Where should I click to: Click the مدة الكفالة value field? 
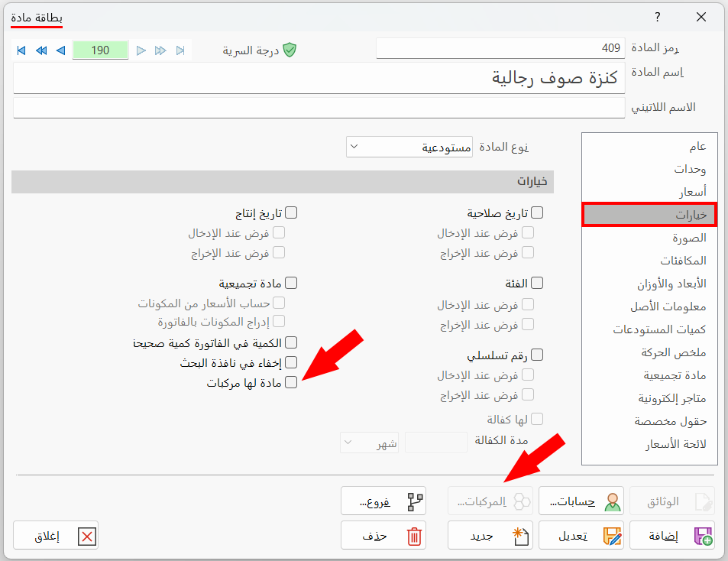tap(436, 443)
